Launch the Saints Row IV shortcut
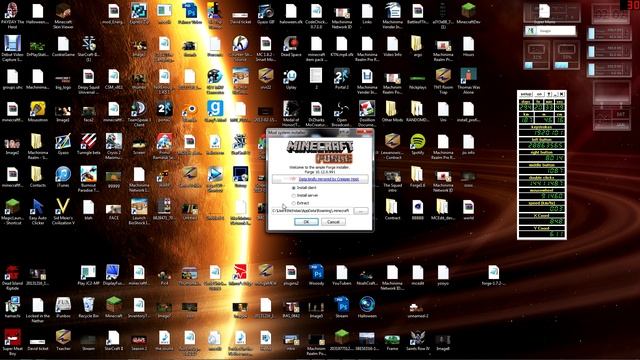640x360 pixels. (417, 340)
